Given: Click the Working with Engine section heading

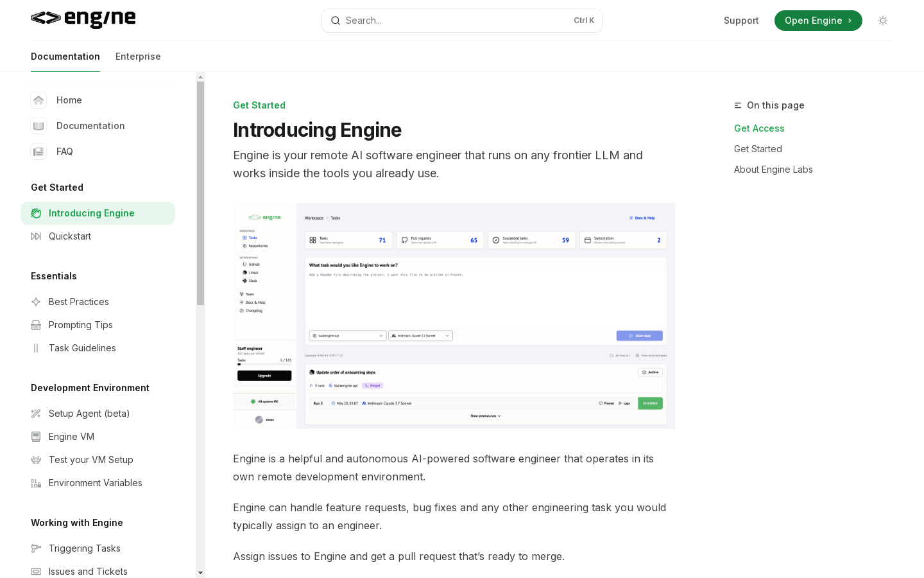Looking at the screenshot, I should point(77,523).
